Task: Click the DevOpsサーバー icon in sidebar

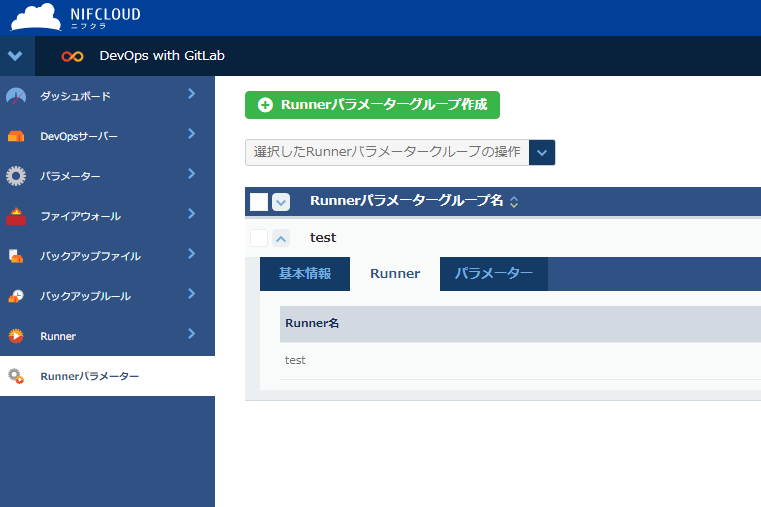Action: (x=16, y=136)
